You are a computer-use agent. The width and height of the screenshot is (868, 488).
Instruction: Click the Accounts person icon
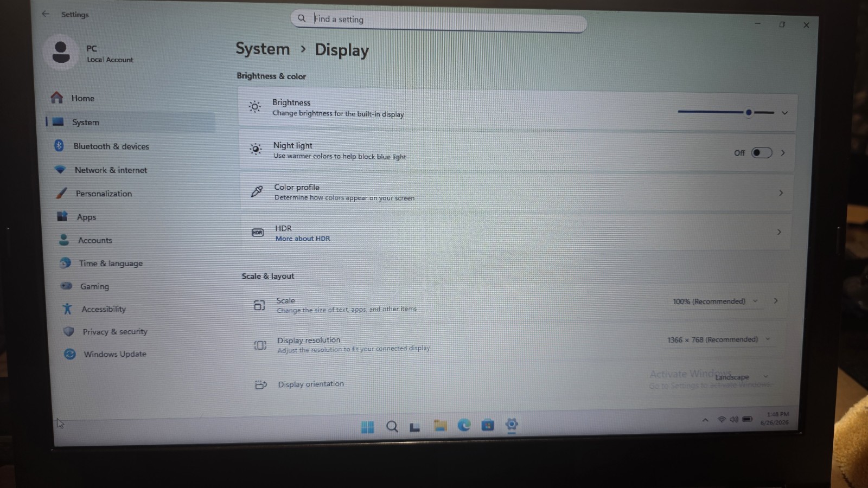64,240
